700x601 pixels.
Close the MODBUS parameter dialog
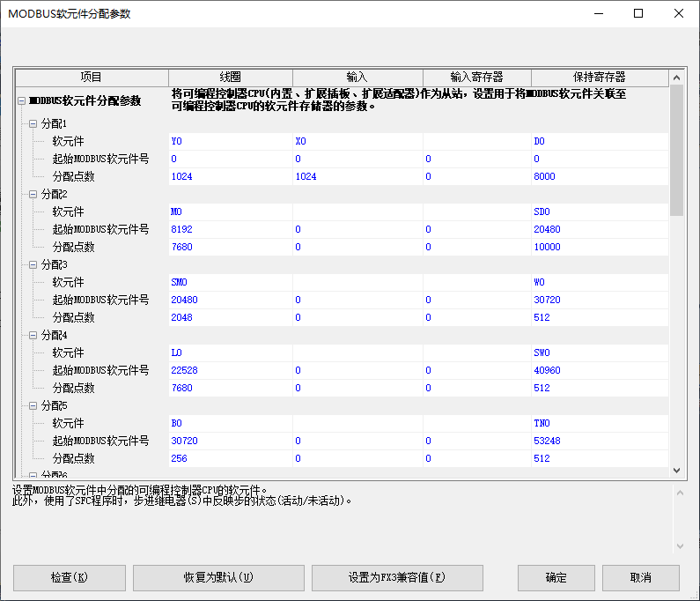click(x=679, y=13)
